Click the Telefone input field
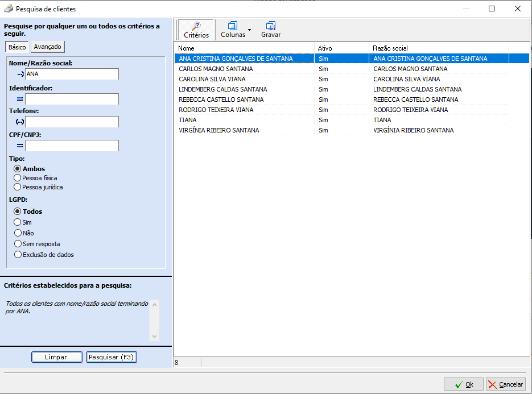The image size is (532, 394). pos(72,122)
